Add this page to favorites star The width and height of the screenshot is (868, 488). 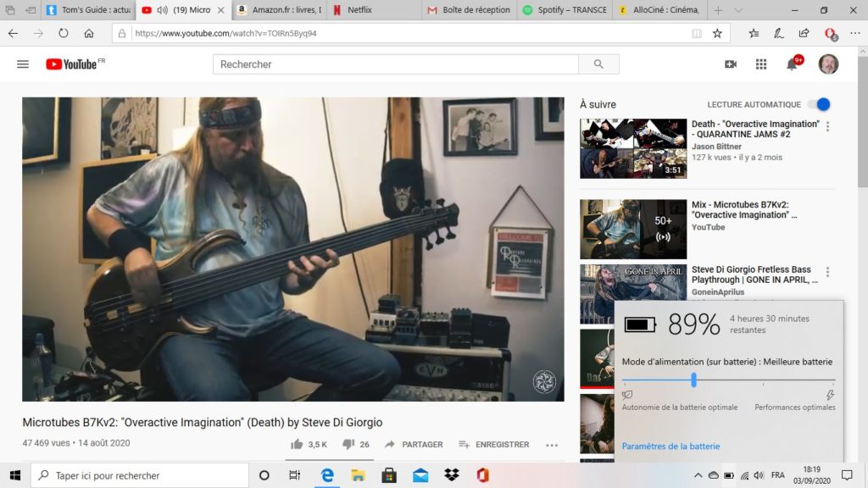717,33
